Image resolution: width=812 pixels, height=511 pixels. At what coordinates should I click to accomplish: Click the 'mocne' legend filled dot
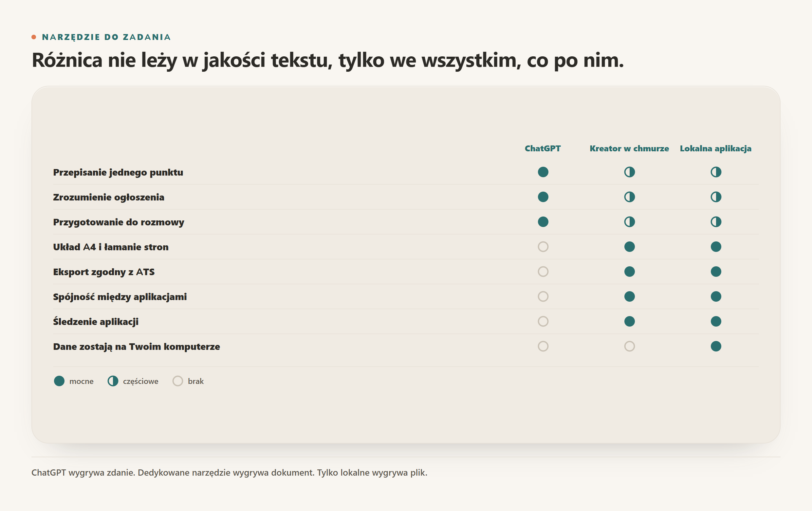click(x=59, y=381)
